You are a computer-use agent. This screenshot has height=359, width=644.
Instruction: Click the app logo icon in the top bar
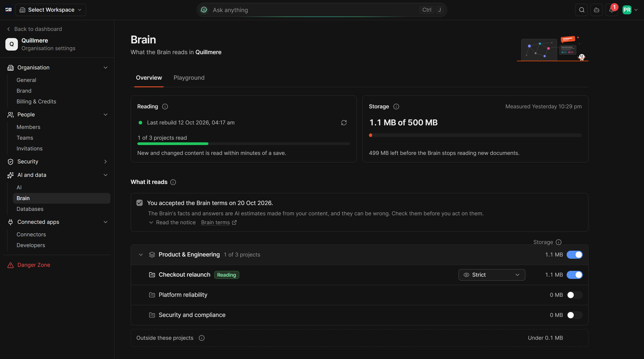(8, 10)
